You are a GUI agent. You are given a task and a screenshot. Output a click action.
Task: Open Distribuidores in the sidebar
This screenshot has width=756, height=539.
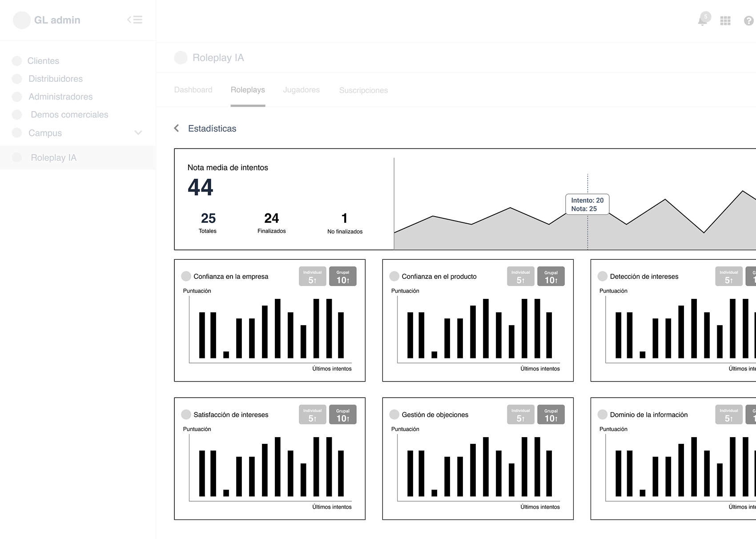pos(56,79)
